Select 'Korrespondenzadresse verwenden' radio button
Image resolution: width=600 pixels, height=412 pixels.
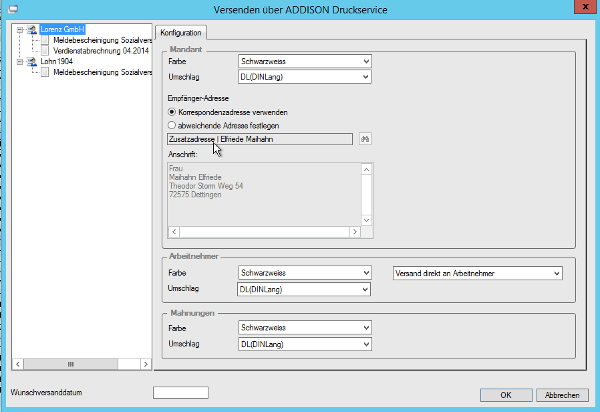click(x=172, y=112)
